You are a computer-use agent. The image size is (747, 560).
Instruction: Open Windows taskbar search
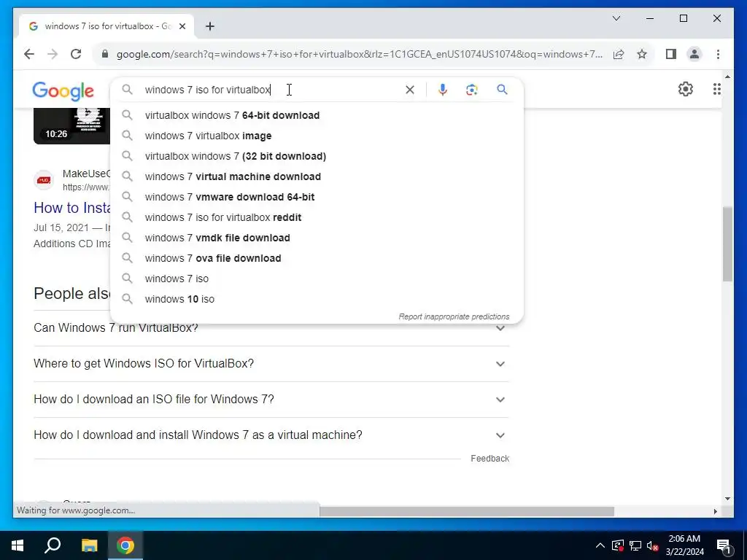53,545
